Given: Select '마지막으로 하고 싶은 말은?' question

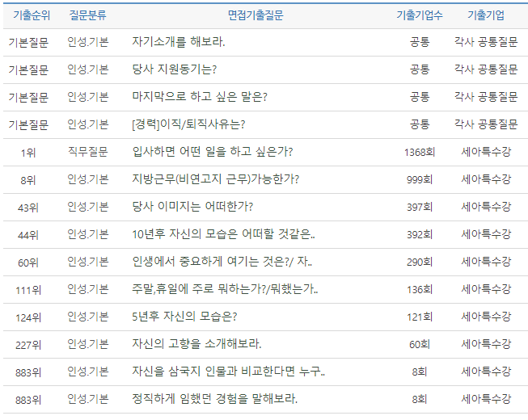Looking at the screenshot, I should (x=199, y=97).
